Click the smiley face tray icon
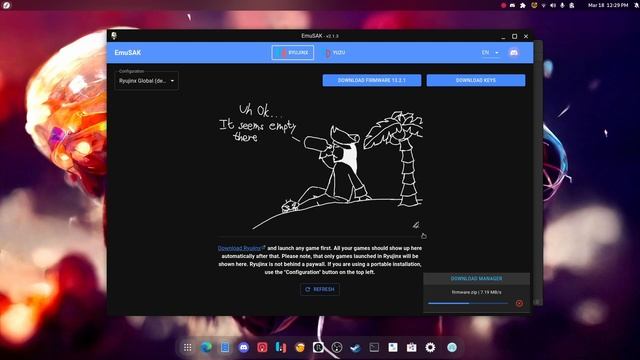Screen dimensions: 640x360 534,5
